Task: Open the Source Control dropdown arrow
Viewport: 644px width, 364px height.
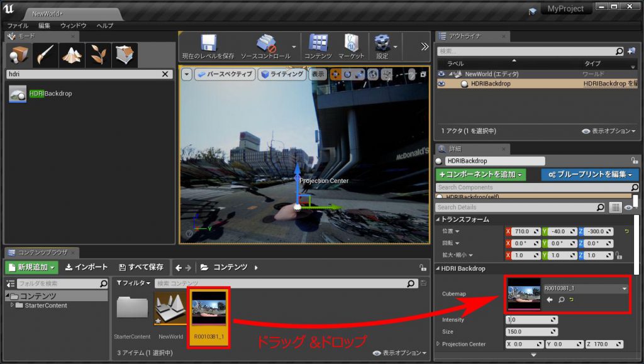Action: click(x=294, y=47)
